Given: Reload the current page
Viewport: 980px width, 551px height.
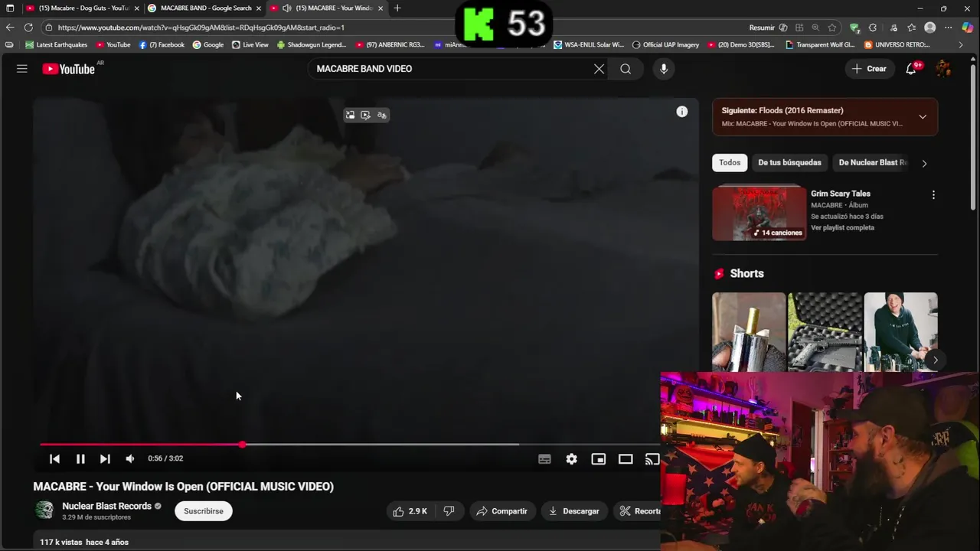Looking at the screenshot, I should pyautogui.click(x=28, y=28).
